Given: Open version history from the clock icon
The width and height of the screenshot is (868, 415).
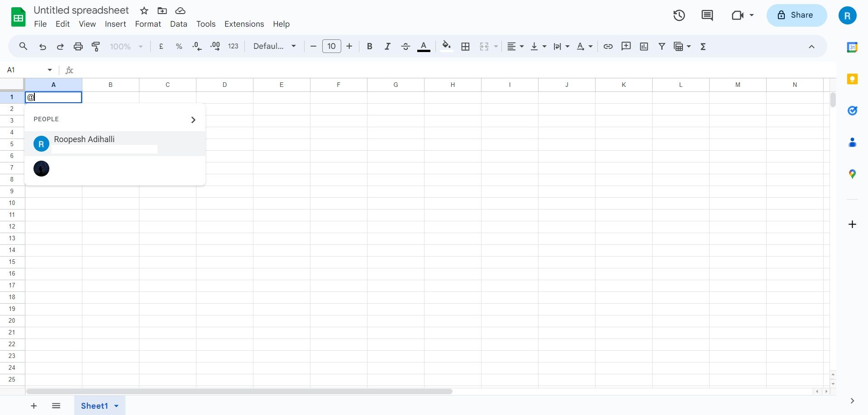Looking at the screenshot, I should pos(679,15).
